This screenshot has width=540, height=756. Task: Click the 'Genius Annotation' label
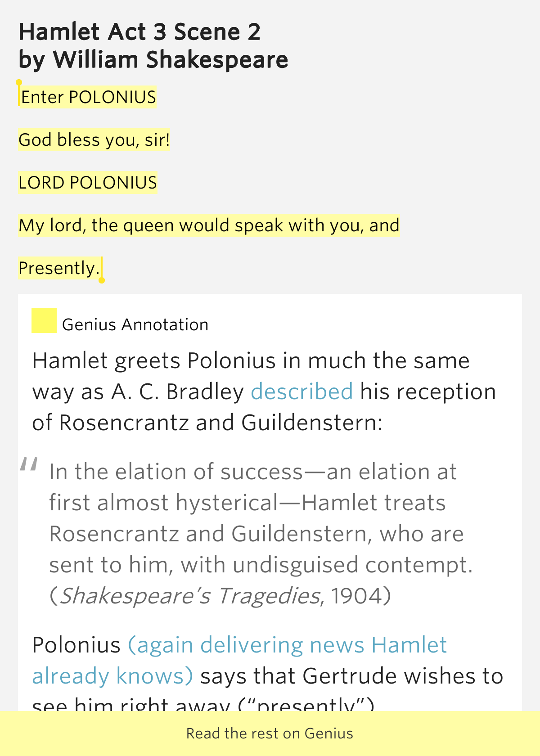pyautogui.click(x=135, y=324)
